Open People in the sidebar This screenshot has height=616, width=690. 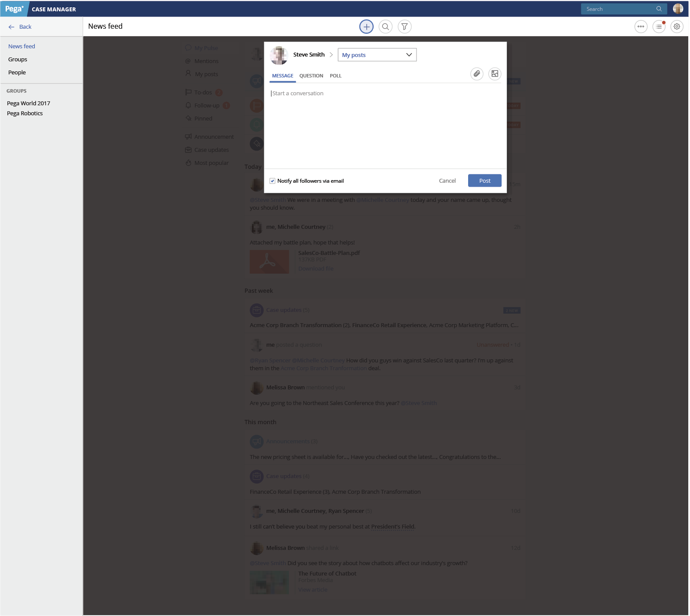tap(17, 73)
